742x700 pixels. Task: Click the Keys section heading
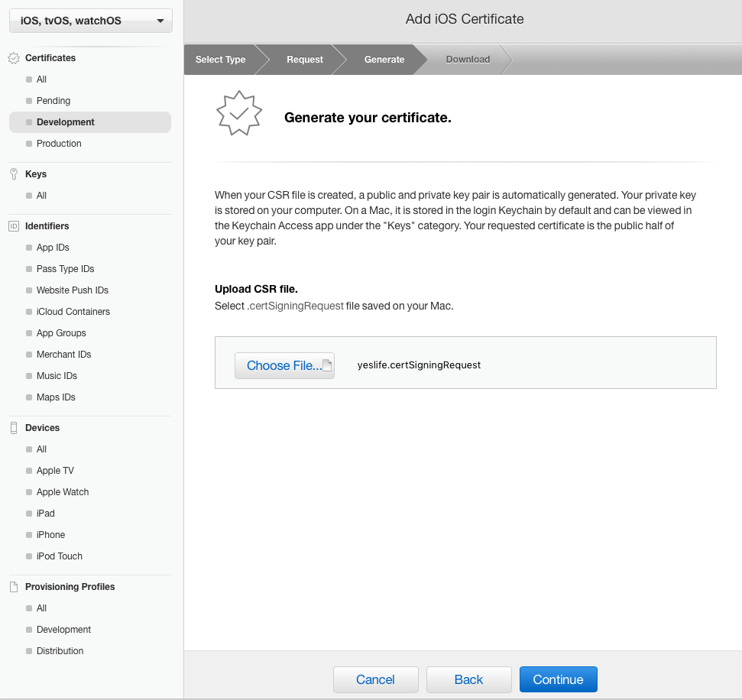tap(36, 174)
